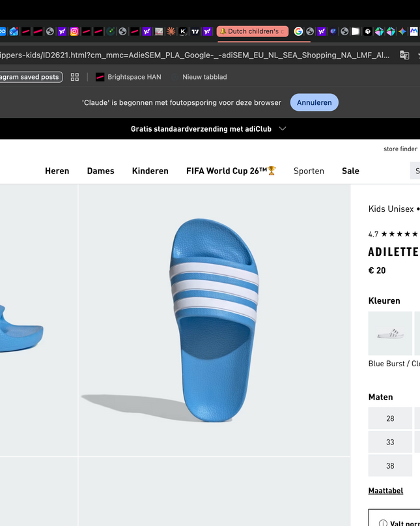Select size 38
420x526 pixels.
pos(390,465)
